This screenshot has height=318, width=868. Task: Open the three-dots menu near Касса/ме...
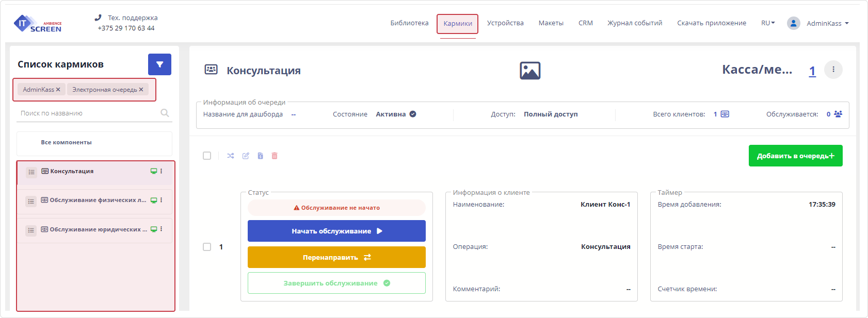pos(833,70)
